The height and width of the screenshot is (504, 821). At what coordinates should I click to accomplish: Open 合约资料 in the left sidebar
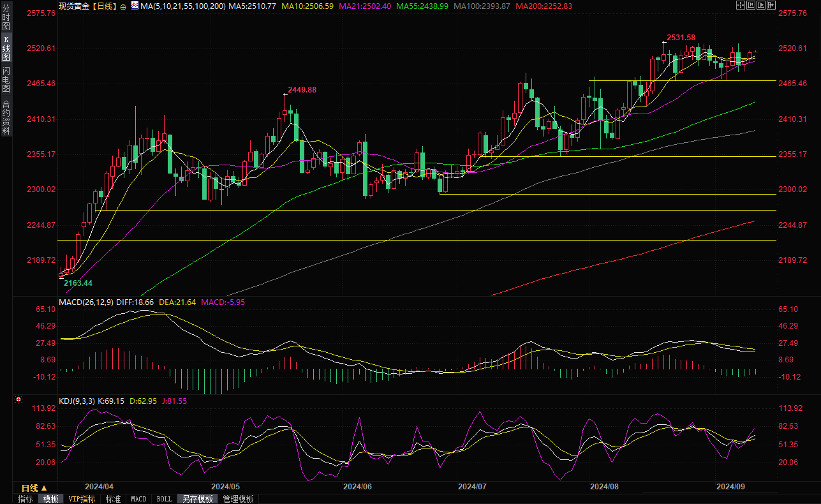[x=6, y=117]
